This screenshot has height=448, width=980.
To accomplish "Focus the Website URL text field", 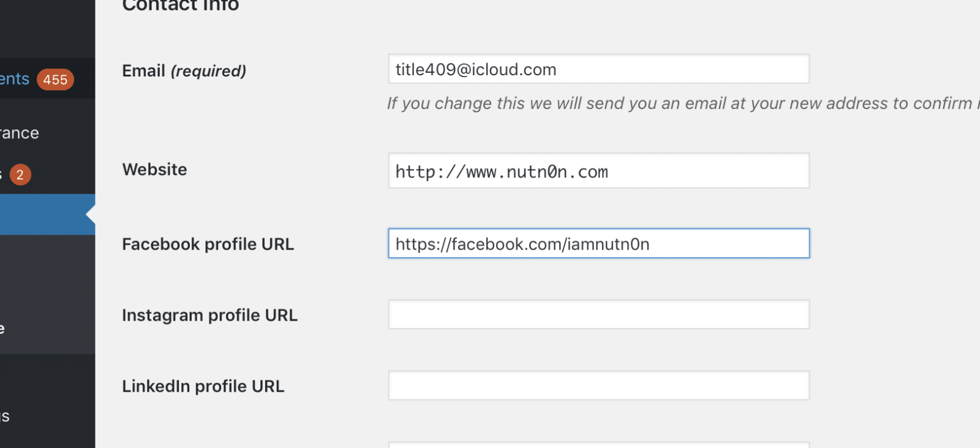I will [x=598, y=171].
